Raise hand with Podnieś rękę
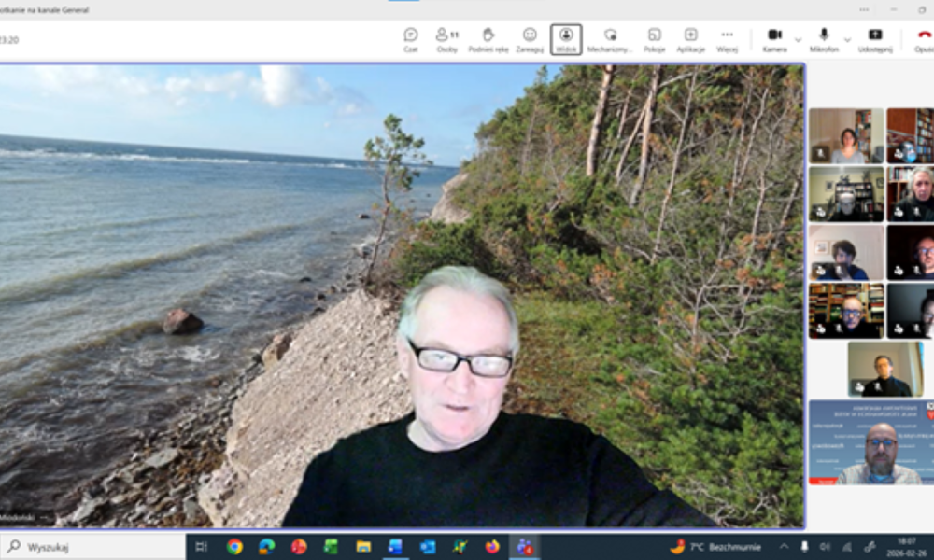This screenshot has height=560, width=934. (x=488, y=39)
